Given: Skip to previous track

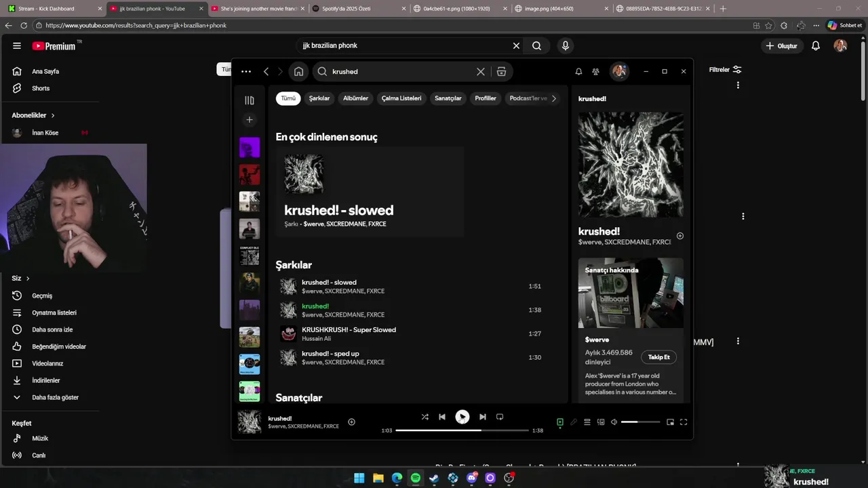Looking at the screenshot, I should (x=442, y=417).
